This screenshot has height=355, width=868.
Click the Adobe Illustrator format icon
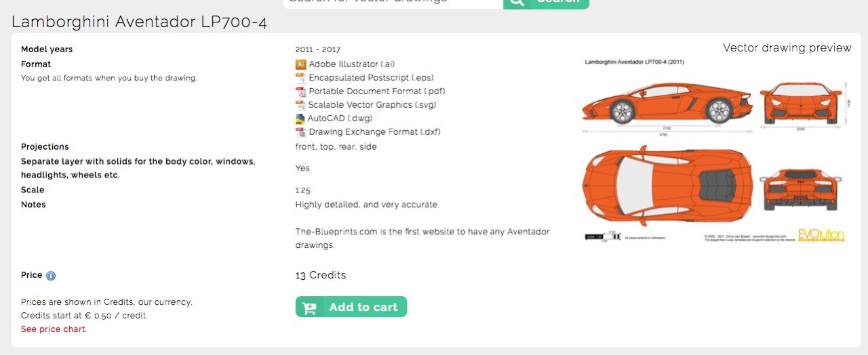click(x=300, y=64)
